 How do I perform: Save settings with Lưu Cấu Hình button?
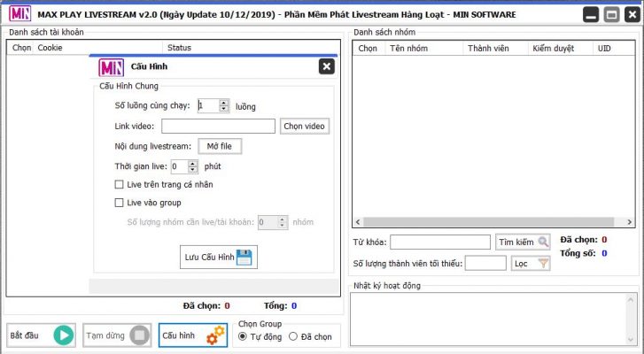pos(218,257)
